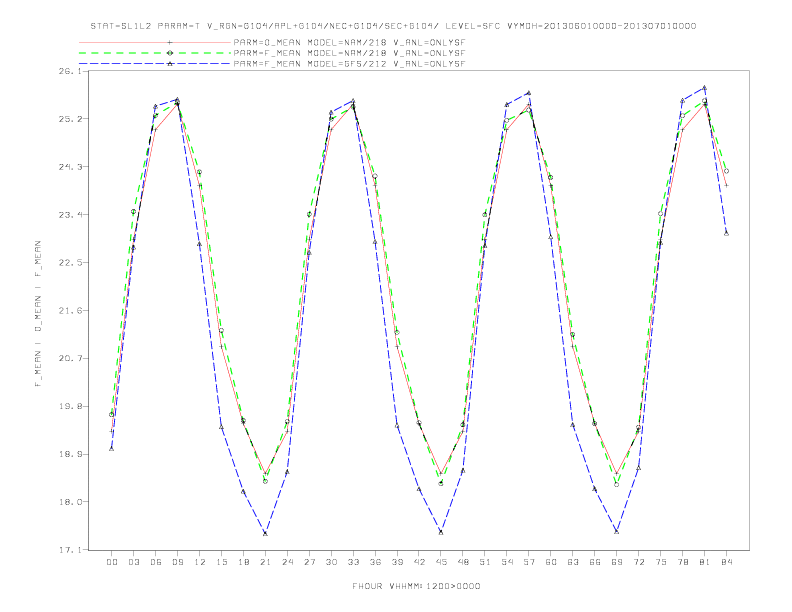792x612 pixels.
Task: Click the x-axis hour label 30
Action: [331, 562]
